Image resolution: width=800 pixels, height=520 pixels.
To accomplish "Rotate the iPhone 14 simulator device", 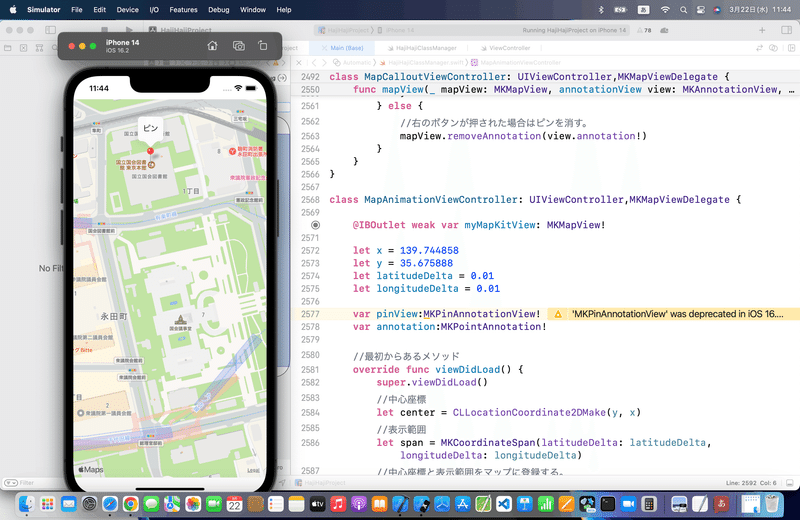I will coord(263,46).
